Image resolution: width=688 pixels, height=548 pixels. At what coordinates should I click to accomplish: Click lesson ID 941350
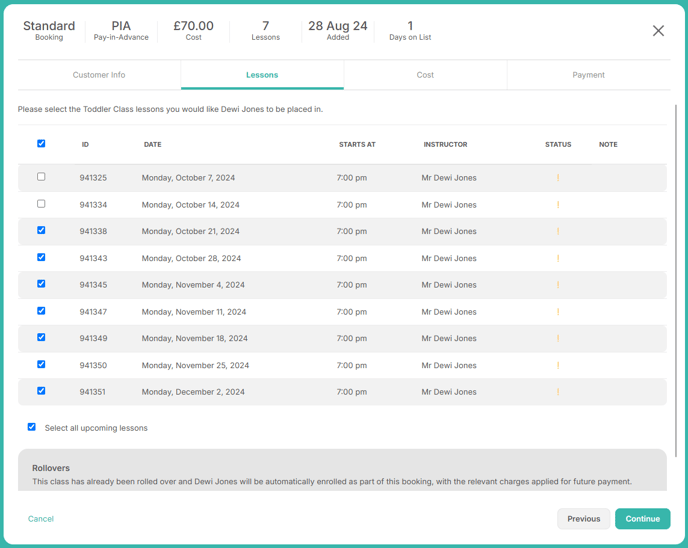93,365
